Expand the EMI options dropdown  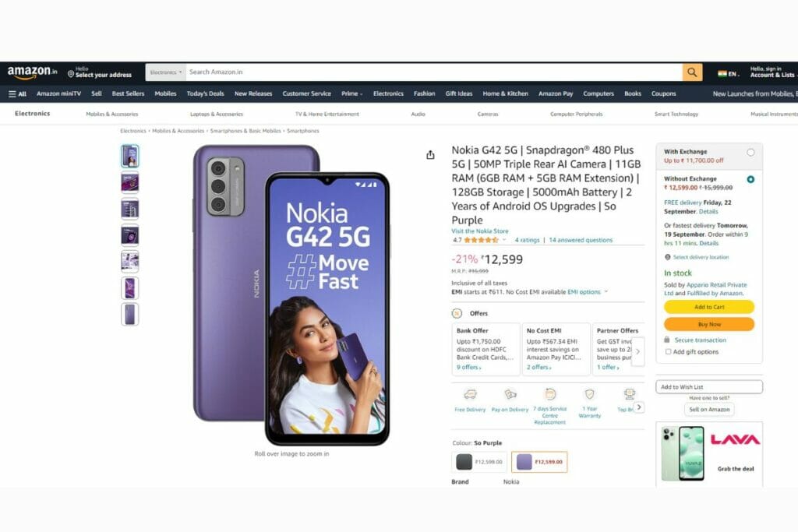tap(588, 292)
